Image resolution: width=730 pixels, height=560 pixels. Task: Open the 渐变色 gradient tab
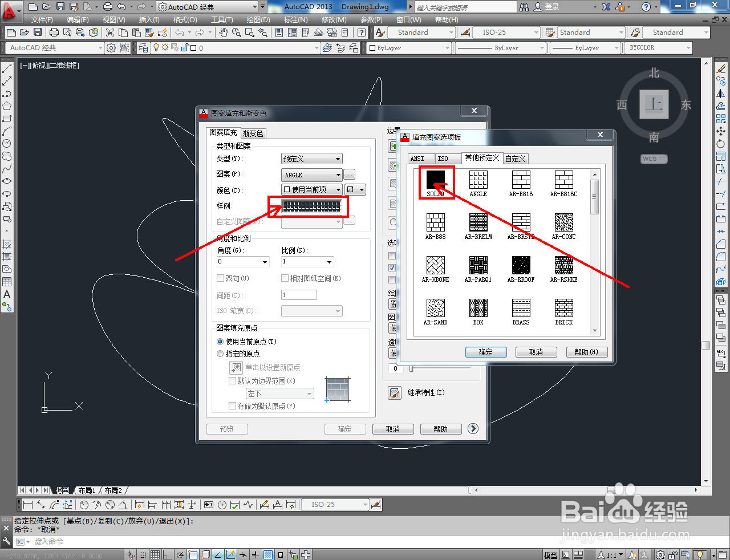[253, 133]
